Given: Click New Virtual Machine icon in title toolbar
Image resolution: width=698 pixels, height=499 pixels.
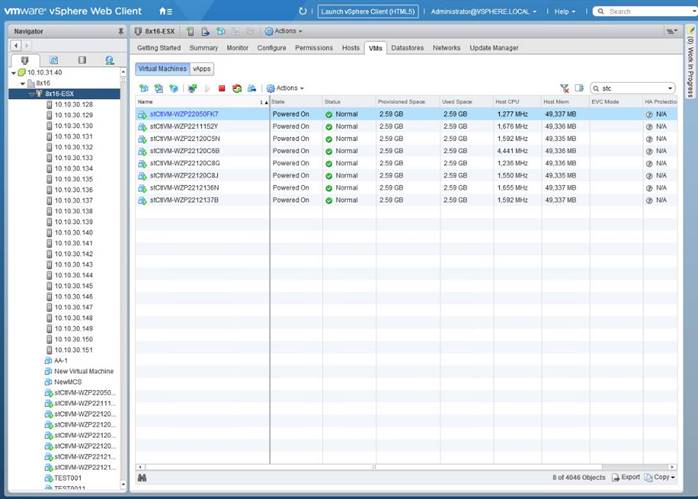Looking at the screenshot, I should click(220, 31).
